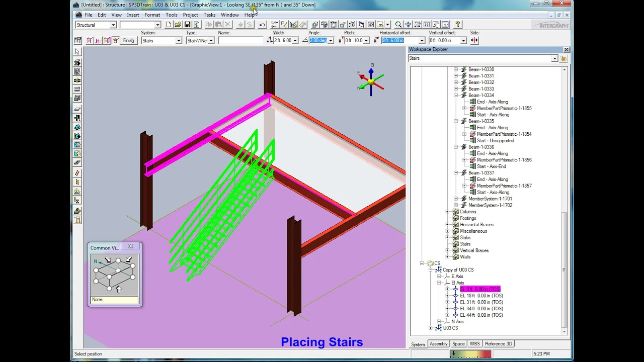The image size is (644, 362).
Task: Click top-edge step icon on stairs ribbon
Action: click(x=90, y=41)
